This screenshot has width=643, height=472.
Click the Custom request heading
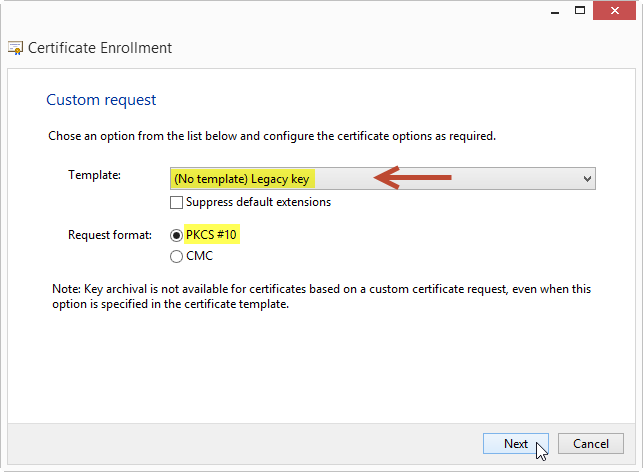coord(101,100)
